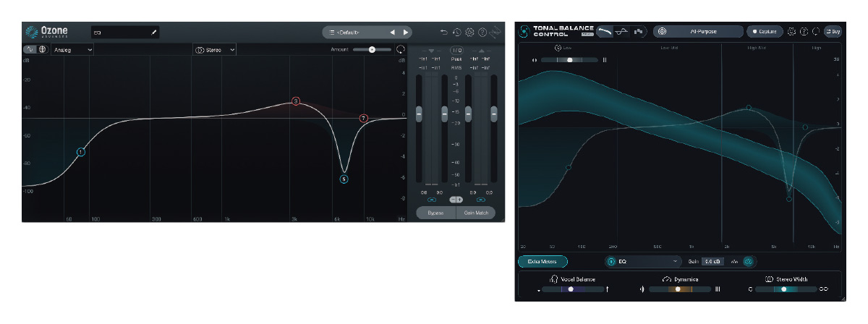Click the Dynamics meter slider
The width and height of the screenshot is (868, 324).
pos(678,289)
